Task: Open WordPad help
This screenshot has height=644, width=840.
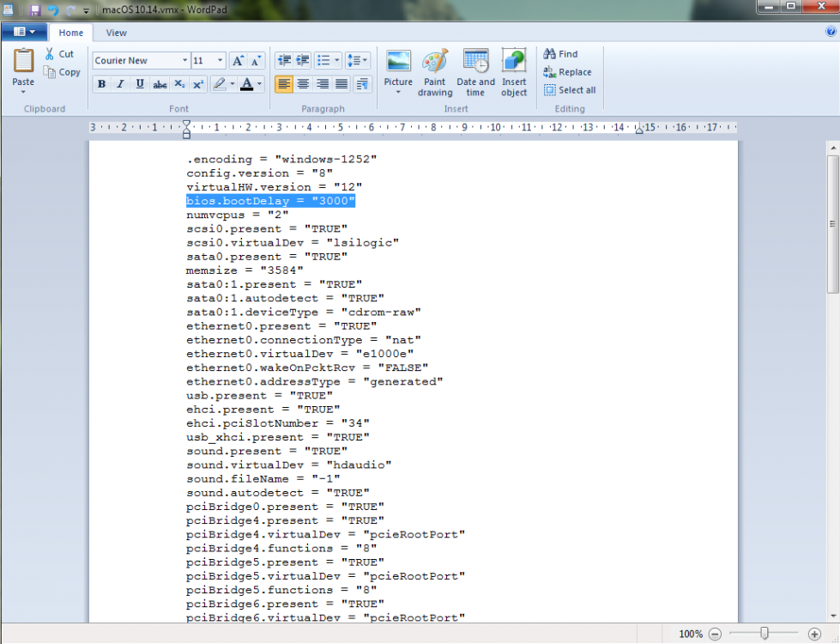Action: pyautogui.click(x=831, y=32)
